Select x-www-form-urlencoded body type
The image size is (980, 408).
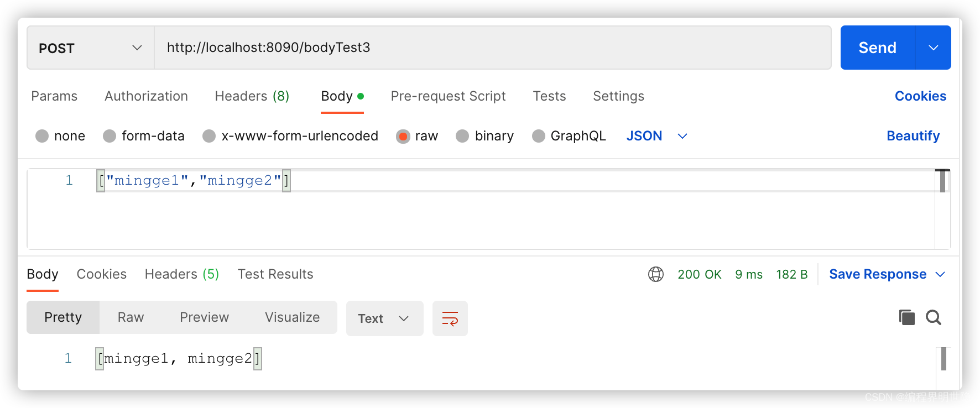tap(209, 136)
